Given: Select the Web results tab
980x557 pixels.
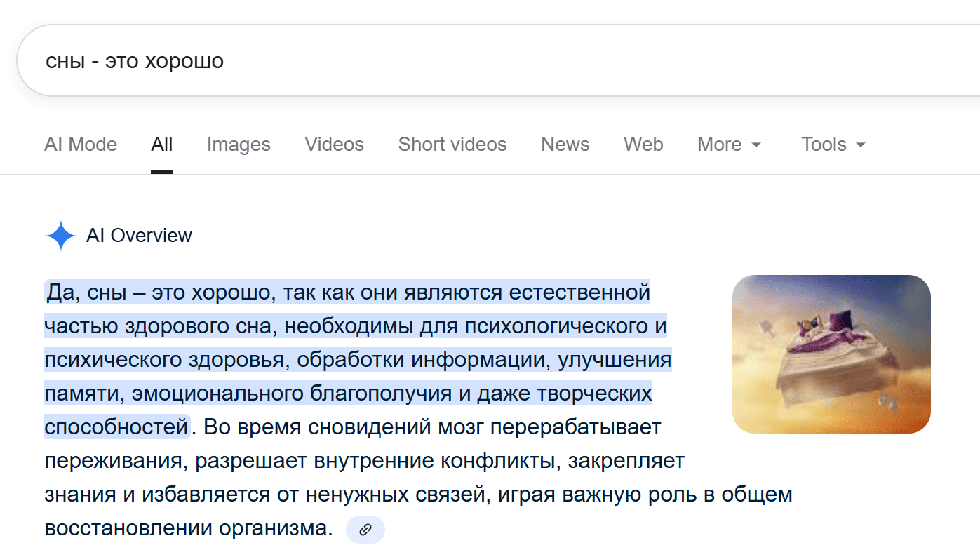Looking at the screenshot, I should 643,145.
